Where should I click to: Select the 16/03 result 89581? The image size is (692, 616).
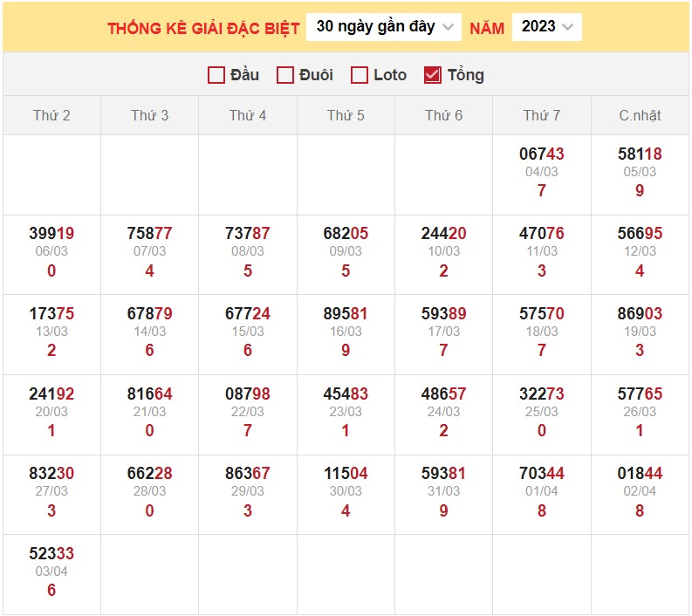(346, 313)
